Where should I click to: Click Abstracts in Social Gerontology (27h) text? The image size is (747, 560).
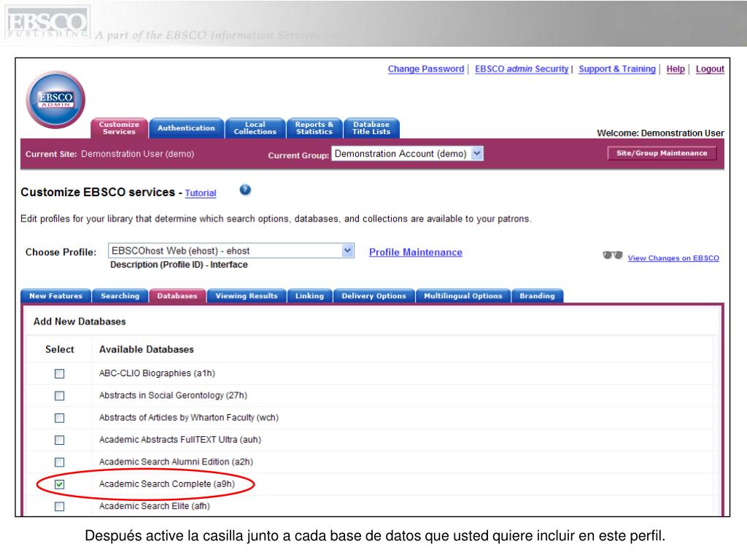pyautogui.click(x=173, y=395)
